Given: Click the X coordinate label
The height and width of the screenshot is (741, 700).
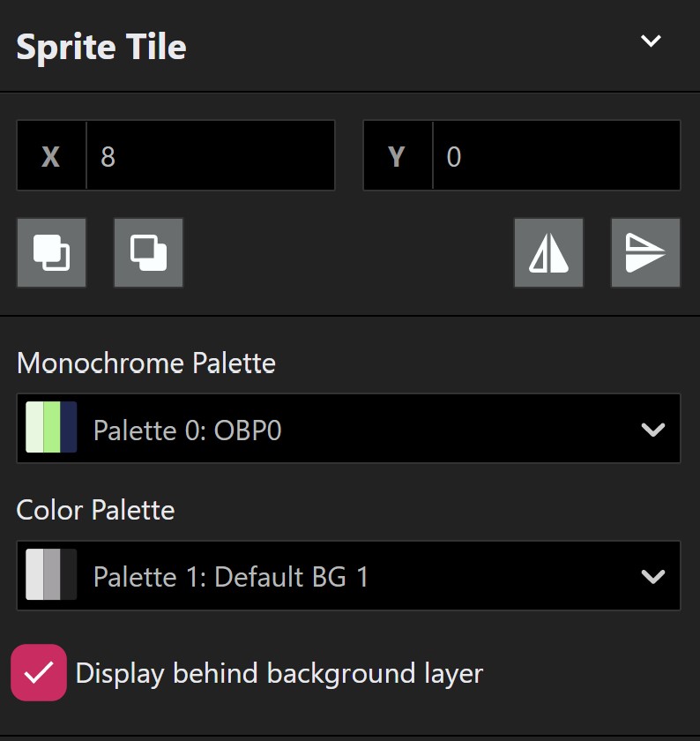Looking at the screenshot, I should [x=51, y=156].
